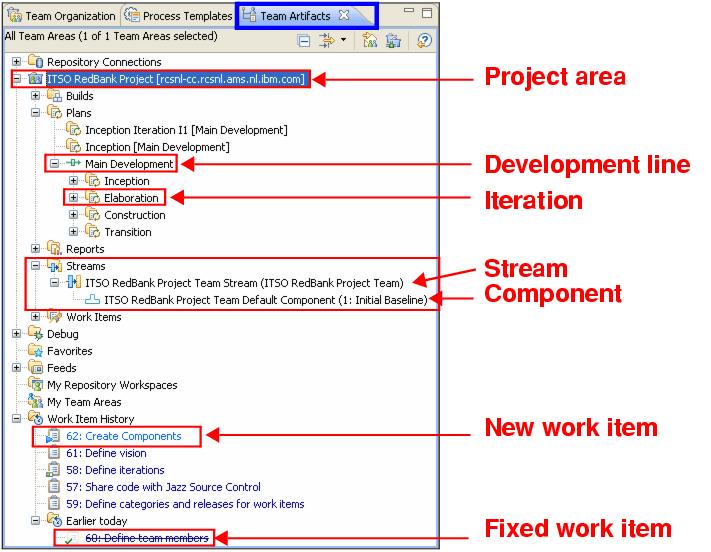Expand the Inception iteration under Main Development

[x=73, y=181]
